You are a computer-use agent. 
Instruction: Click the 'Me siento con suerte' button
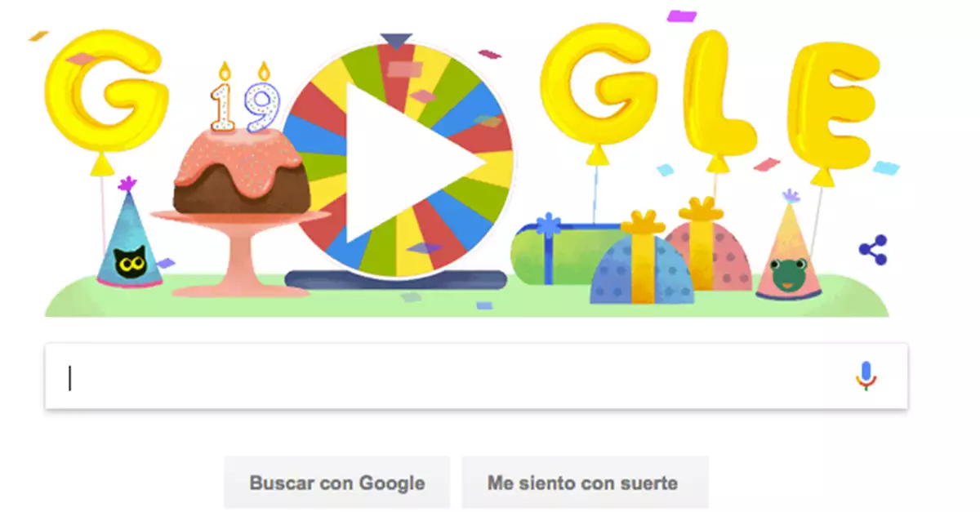point(582,483)
